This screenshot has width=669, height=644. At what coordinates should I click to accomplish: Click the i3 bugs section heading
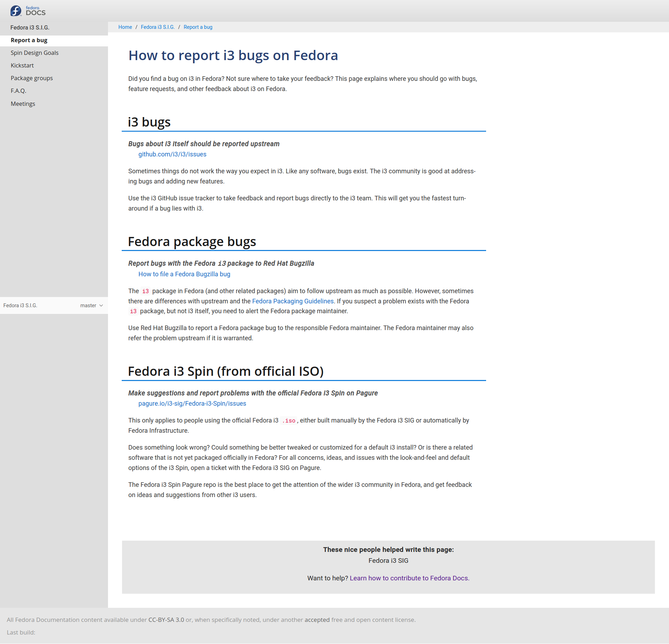(149, 122)
